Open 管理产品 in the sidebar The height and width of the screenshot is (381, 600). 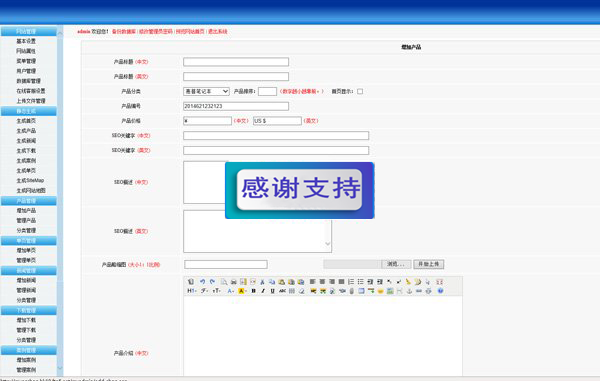[x=26, y=220]
